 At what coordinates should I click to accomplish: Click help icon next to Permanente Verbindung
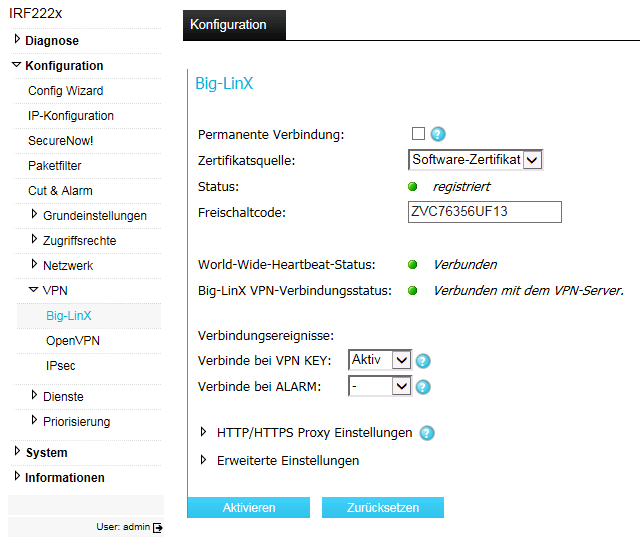coord(438,134)
